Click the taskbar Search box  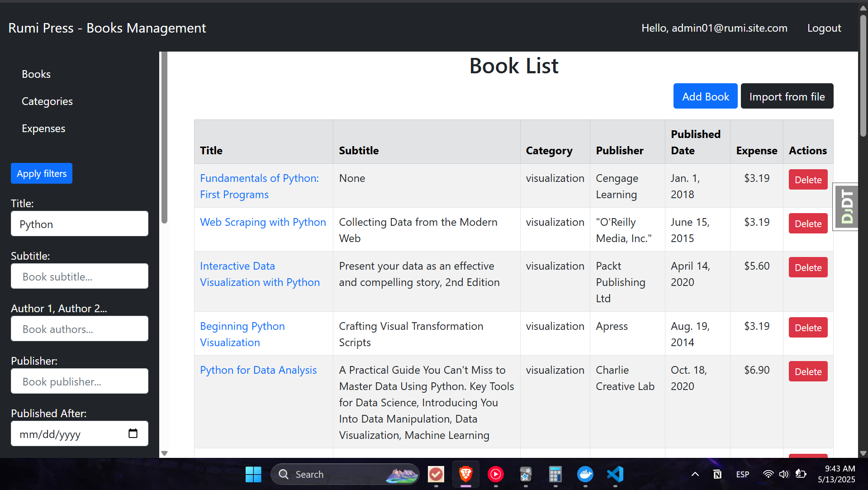click(345, 474)
